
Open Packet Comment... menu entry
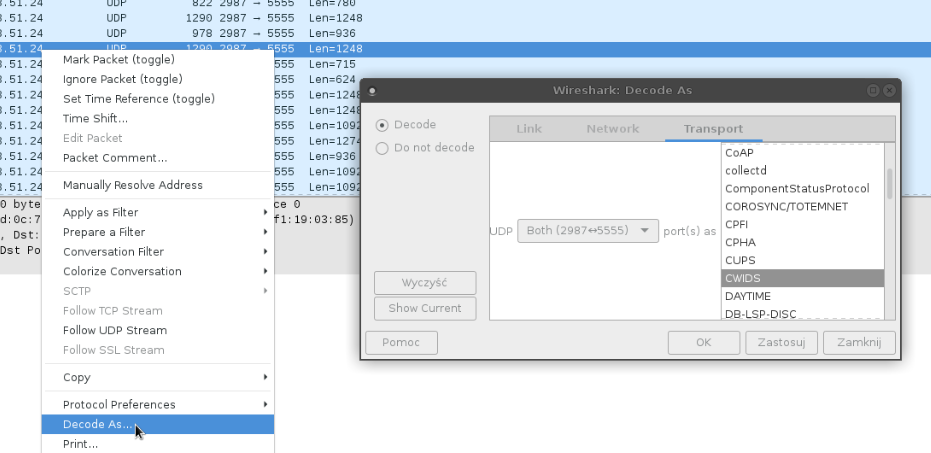tap(157, 157)
